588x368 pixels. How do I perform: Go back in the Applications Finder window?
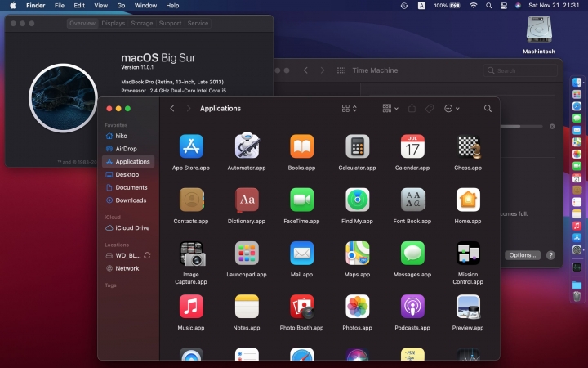tap(172, 109)
